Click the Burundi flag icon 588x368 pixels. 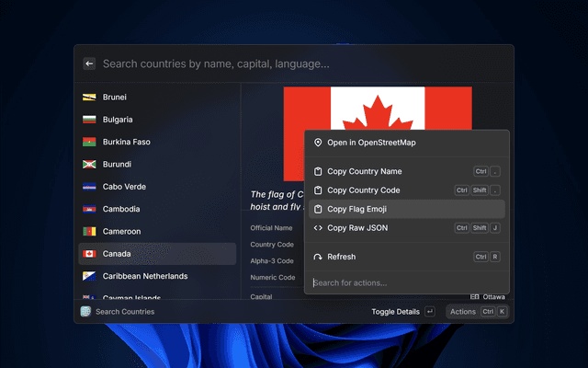(x=89, y=164)
